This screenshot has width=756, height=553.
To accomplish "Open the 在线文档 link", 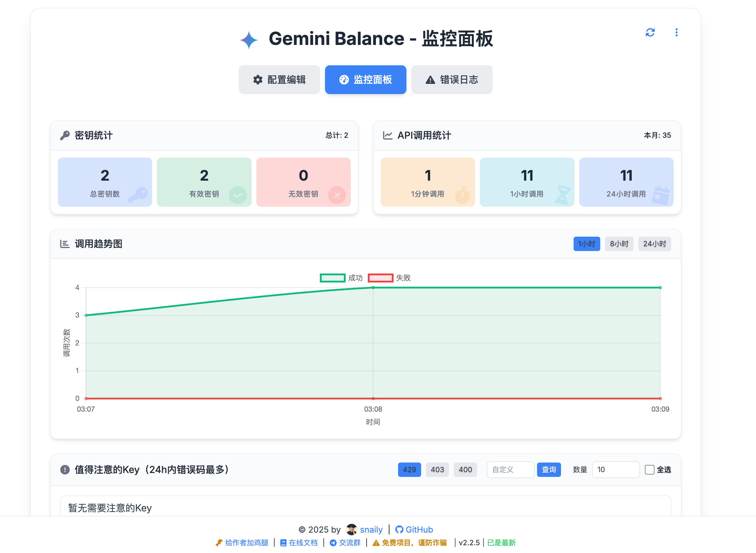I will pos(299,543).
